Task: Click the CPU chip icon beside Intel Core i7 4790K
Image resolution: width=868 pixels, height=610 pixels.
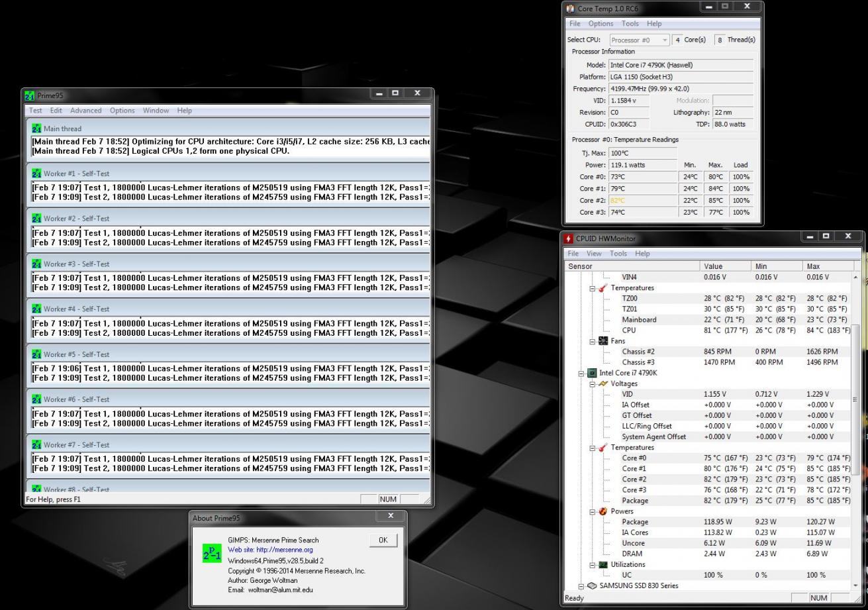Action: 593,373
